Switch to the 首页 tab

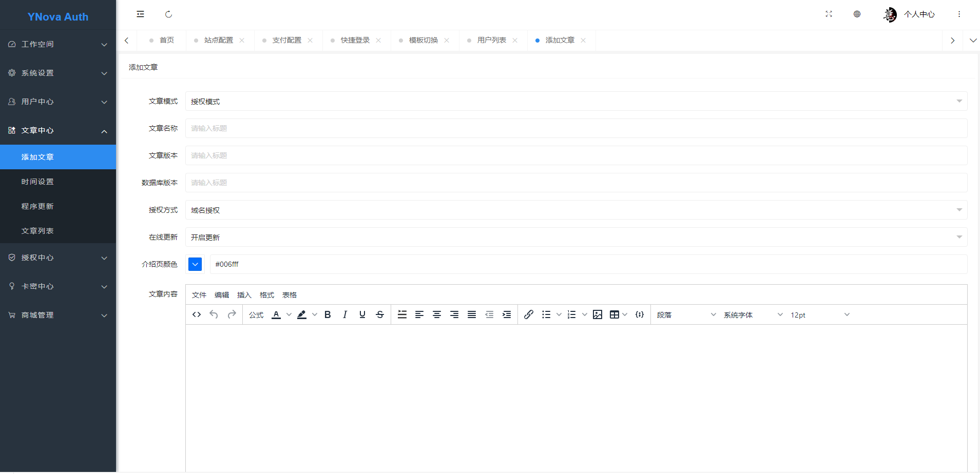click(x=167, y=40)
